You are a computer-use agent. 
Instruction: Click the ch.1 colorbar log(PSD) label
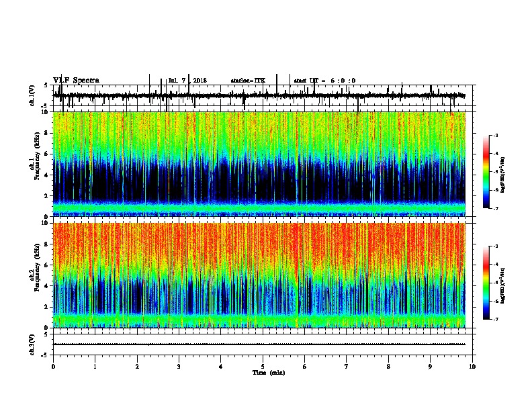tap(503, 175)
